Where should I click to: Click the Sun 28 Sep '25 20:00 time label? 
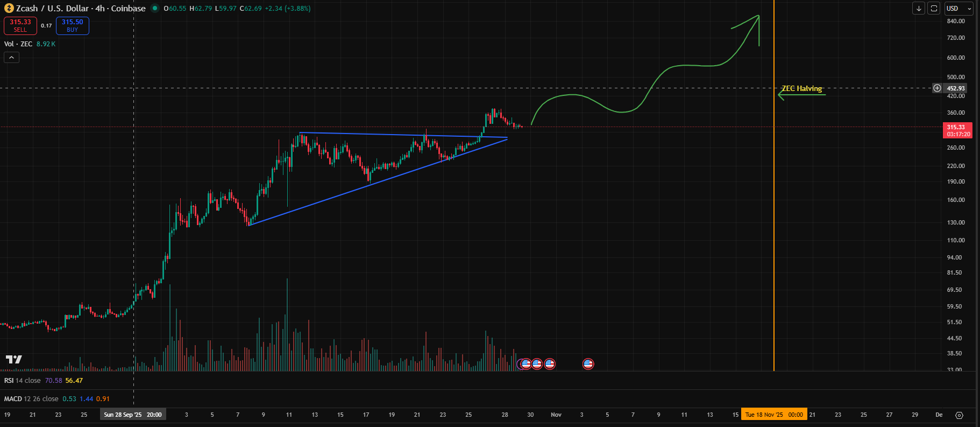pos(133,415)
